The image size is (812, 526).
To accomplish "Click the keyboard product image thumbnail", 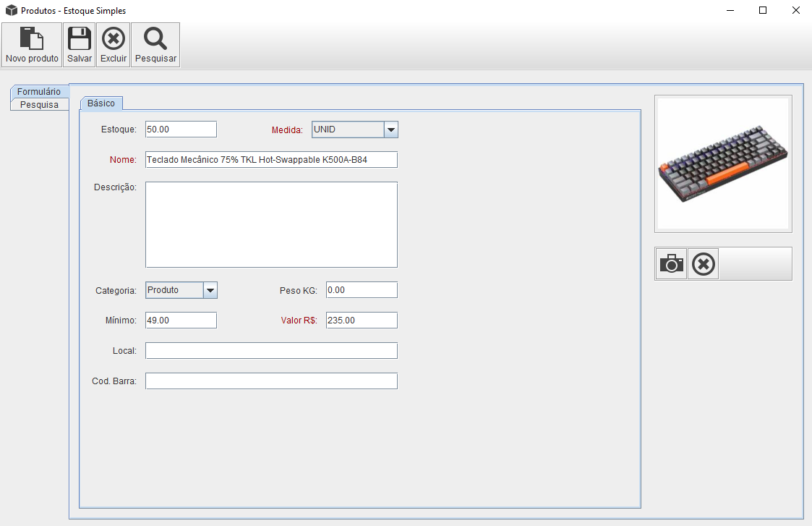I will (x=723, y=164).
